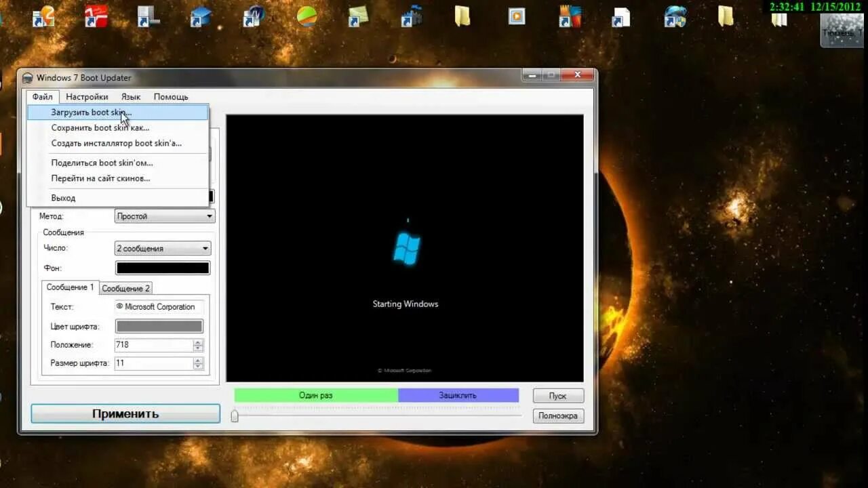Expand the Число dropdown showing 2 сообщения

click(163, 249)
